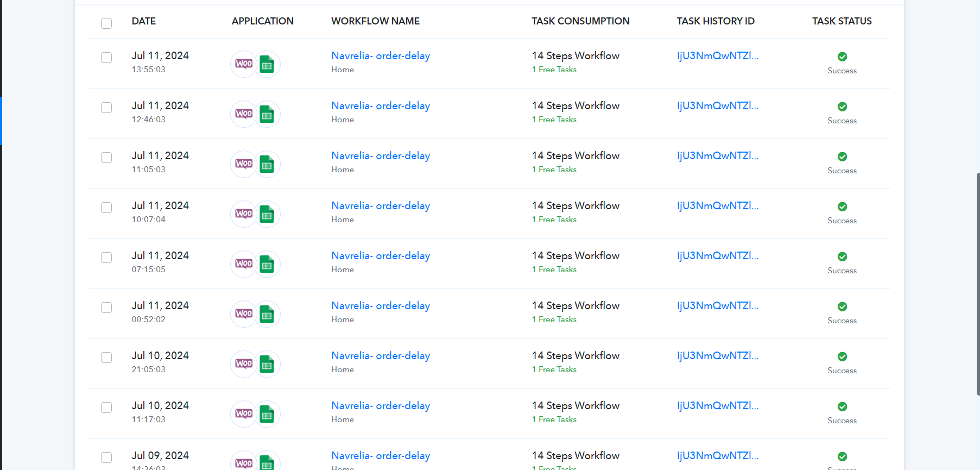Click the green success checkmark for 21:05:03 task
The image size is (980, 470).
[842, 356]
